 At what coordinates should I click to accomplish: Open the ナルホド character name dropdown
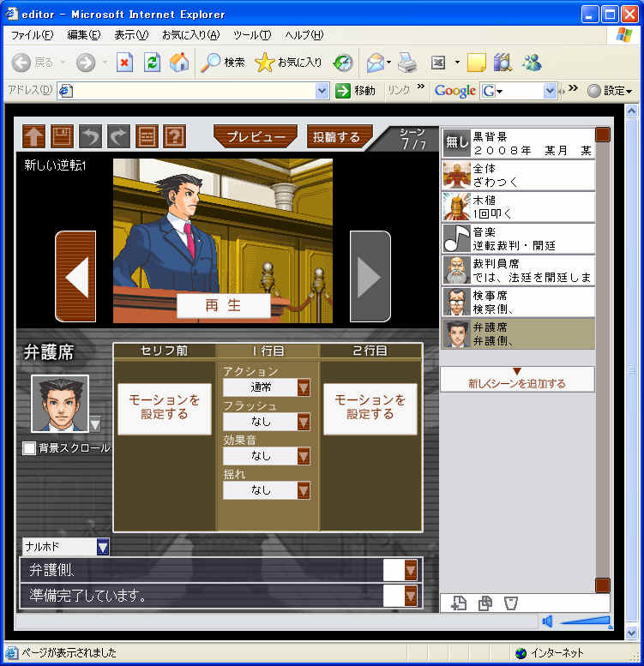tap(103, 547)
